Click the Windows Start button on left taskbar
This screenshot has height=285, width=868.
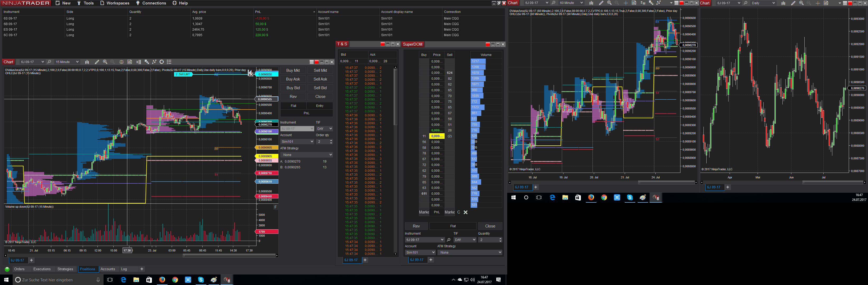6,280
